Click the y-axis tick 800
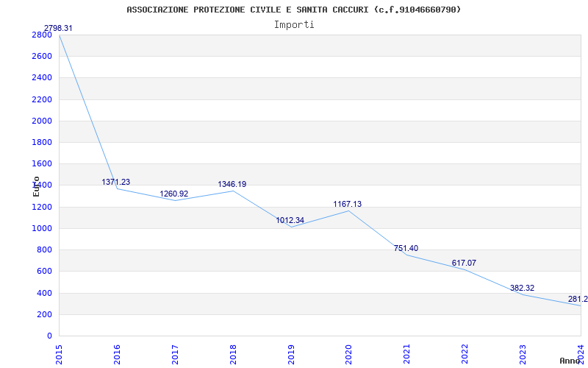 coord(44,250)
